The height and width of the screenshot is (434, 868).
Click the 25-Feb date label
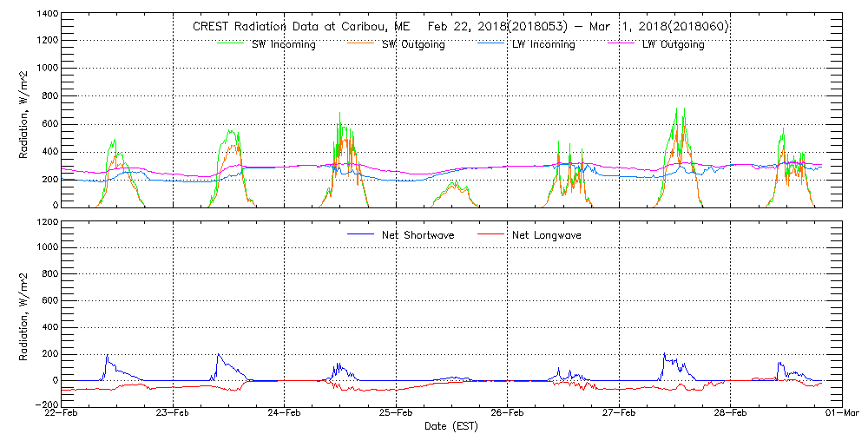click(x=396, y=415)
